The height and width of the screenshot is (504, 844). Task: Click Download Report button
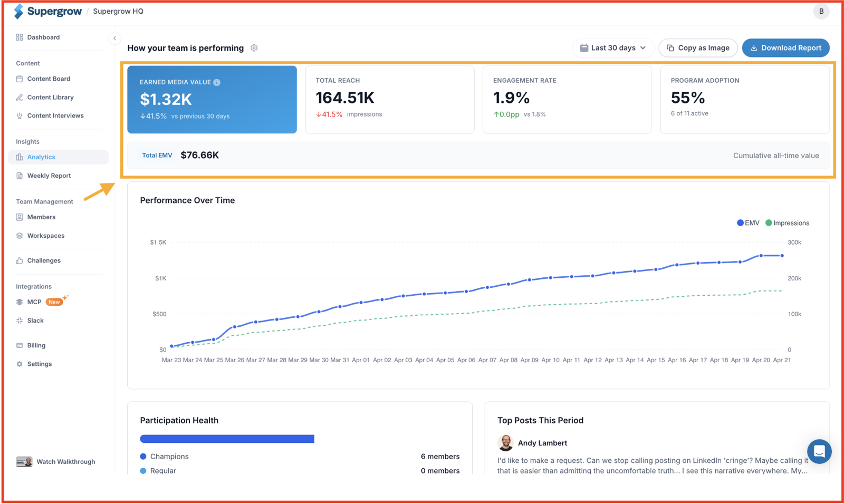tap(785, 48)
